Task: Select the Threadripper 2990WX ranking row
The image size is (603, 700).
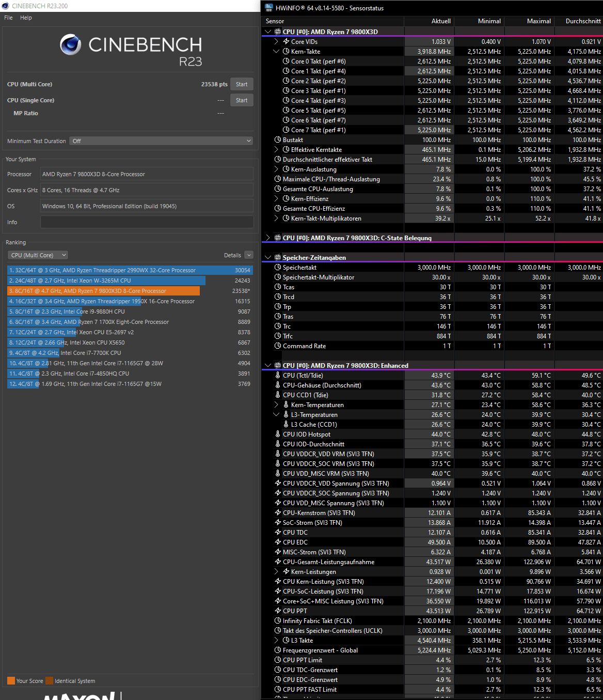Action: tap(130, 270)
